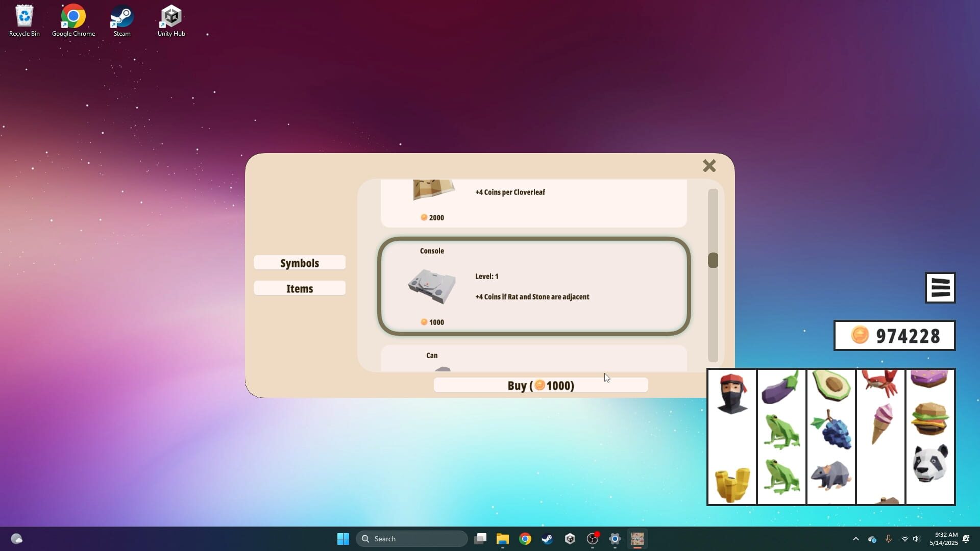Click the Windows Search field in the taskbar
Viewport: 980px width, 551px height.
(411, 538)
